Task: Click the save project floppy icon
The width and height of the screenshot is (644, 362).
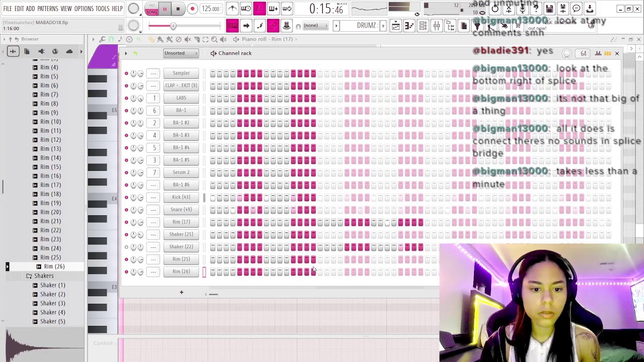Action: (x=549, y=9)
